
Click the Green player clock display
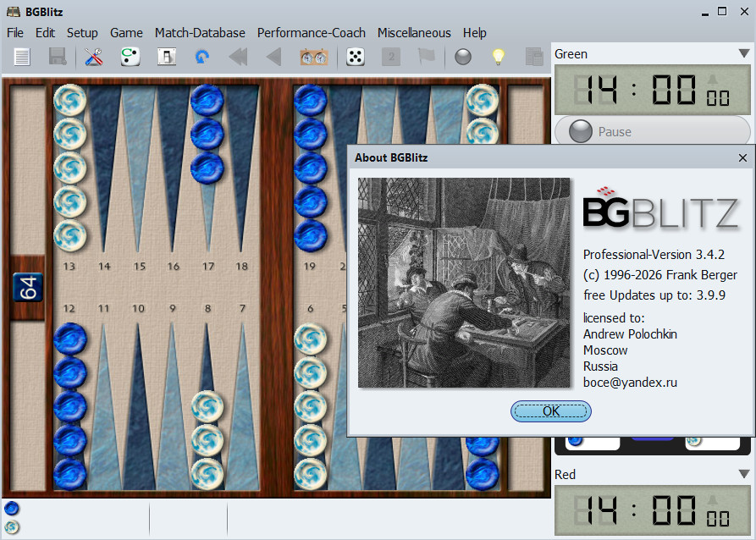coord(653,91)
